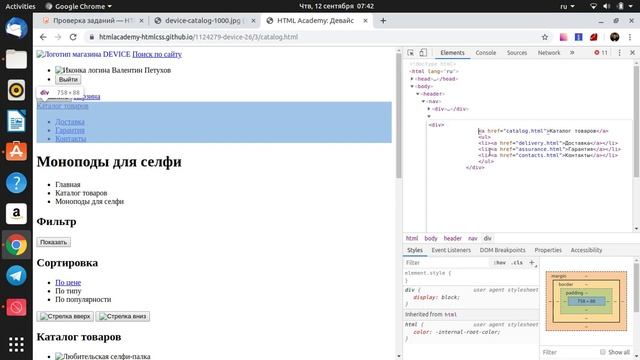Open a new browser tab

tap(383, 20)
